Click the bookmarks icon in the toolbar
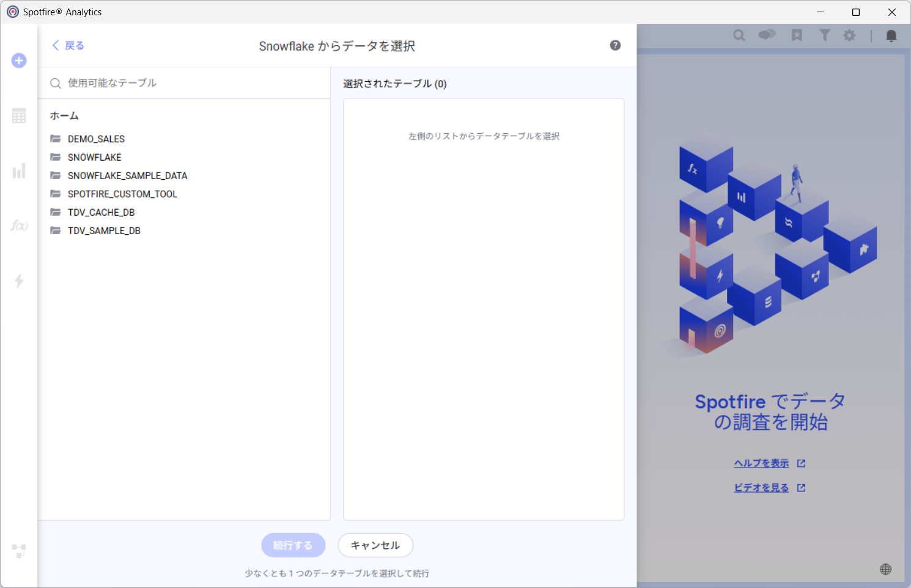 tap(797, 35)
